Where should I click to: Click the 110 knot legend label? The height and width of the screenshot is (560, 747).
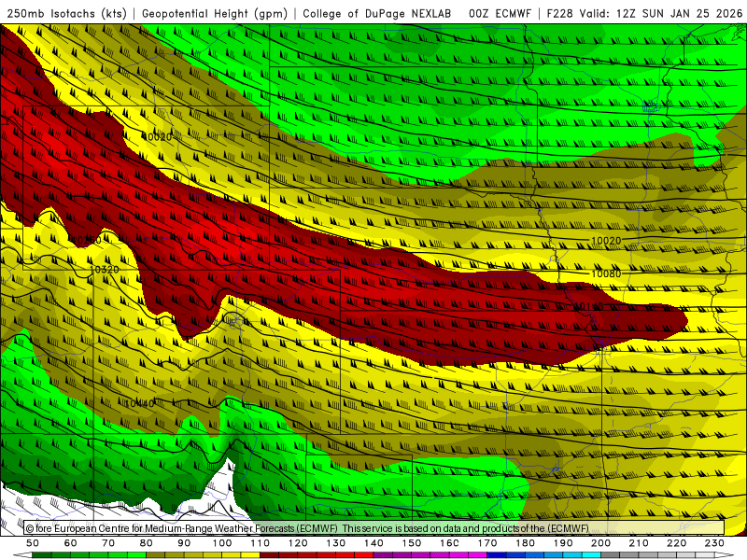261,543
